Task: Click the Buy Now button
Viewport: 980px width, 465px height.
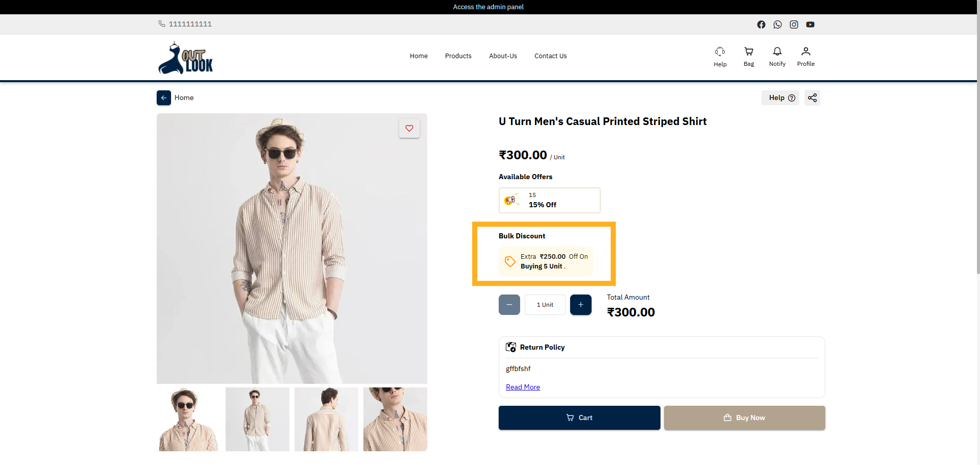Action: 744,418
